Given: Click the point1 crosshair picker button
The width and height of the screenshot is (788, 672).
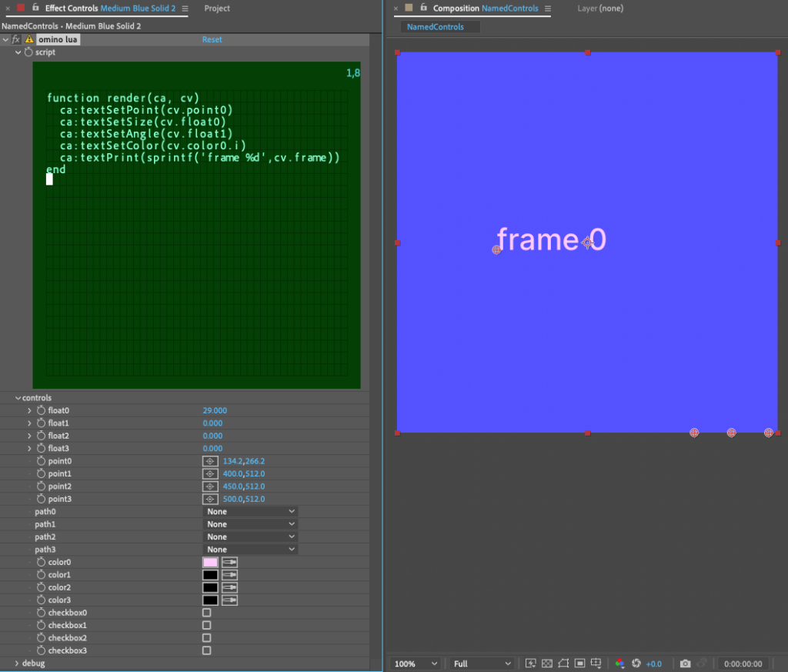Looking at the screenshot, I should pos(210,473).
